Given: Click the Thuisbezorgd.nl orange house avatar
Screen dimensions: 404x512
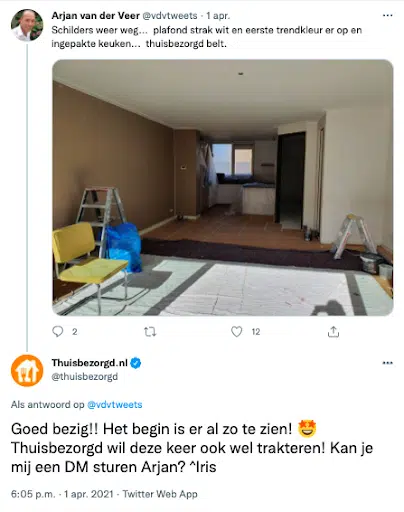Looking at the screenshot, I should tap(27, 371).
